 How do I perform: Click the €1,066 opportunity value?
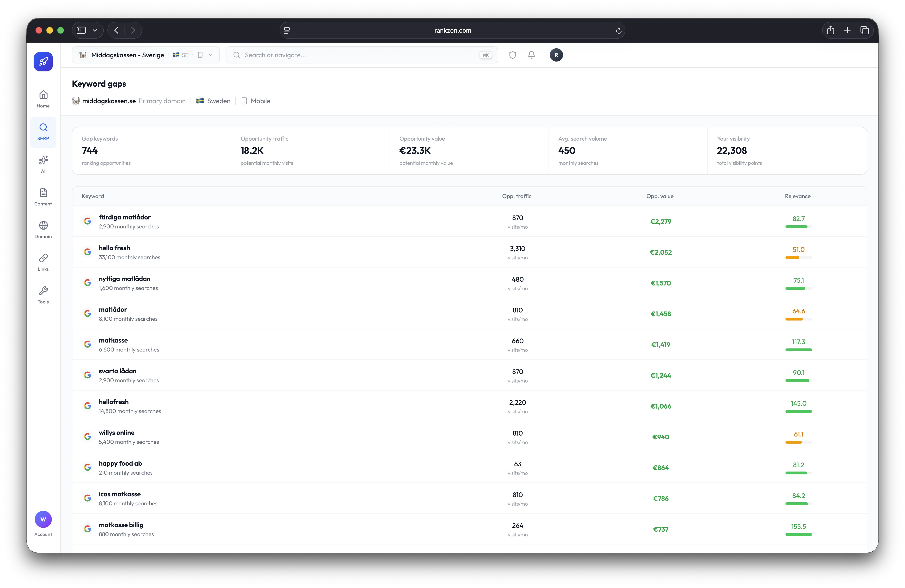[661, 406]
